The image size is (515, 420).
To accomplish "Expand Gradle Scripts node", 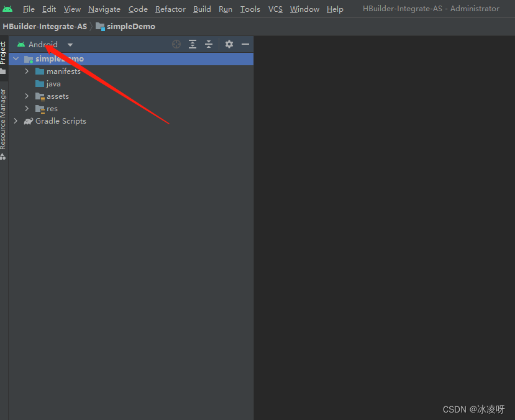I will tap(16, 121).
